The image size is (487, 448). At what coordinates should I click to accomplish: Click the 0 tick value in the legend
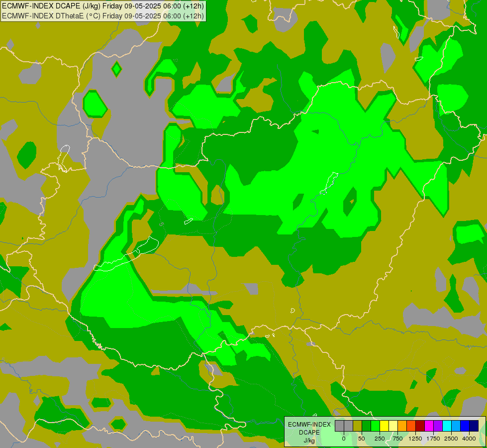[344, 439]
